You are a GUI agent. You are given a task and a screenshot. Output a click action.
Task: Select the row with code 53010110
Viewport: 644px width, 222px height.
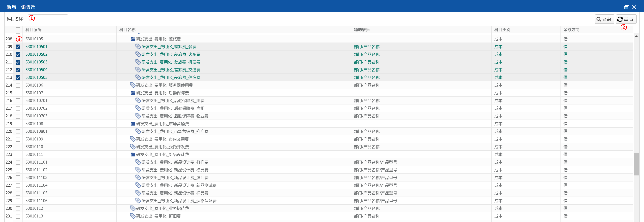pyautogui.click(x=319, y=147)
